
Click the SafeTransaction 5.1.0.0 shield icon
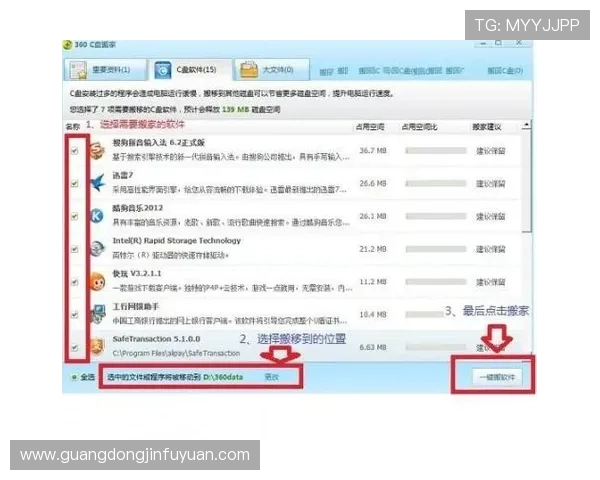pyautogui.click(x=97, y=347)
